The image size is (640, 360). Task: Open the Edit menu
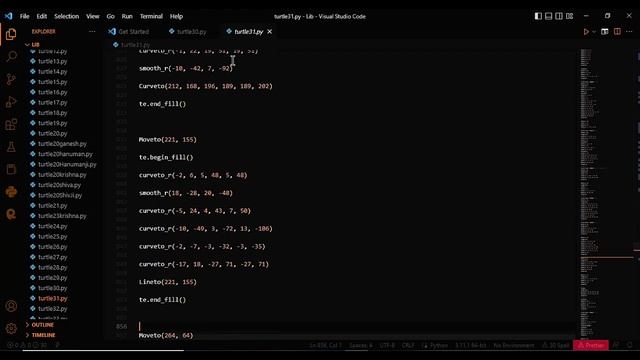pos(42,16)
